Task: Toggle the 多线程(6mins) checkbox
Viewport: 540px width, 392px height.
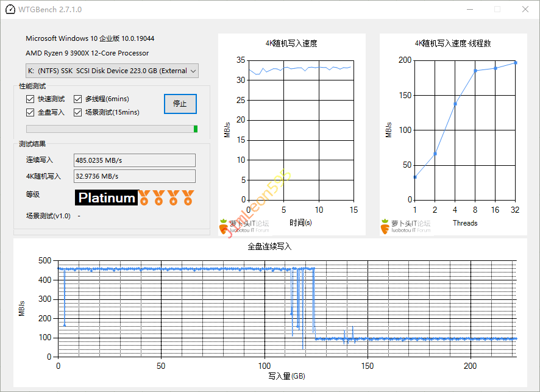Action: pyautogui.click(x=78, y=99)
